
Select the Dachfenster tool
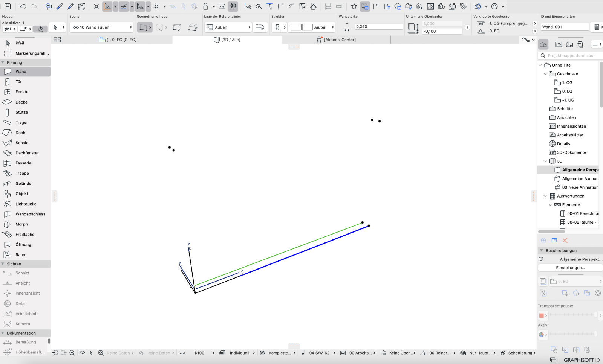click(25, 153)
